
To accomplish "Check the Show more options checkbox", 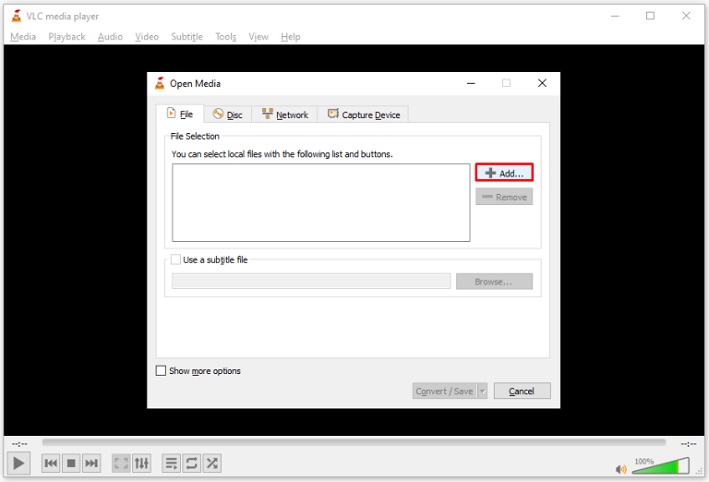I will 161,371.
